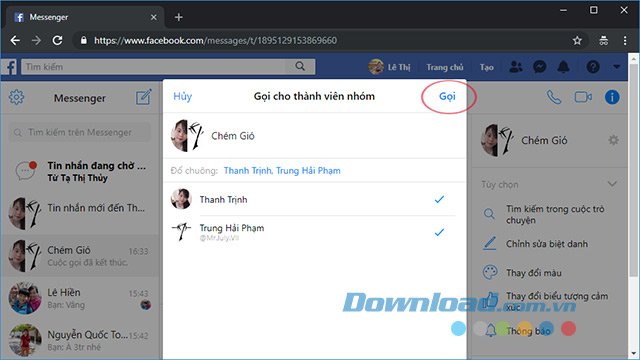Open incognito profile icon in browser
Image resolution: width=640 pixels, height=360 pixels.
pos(603,40)
